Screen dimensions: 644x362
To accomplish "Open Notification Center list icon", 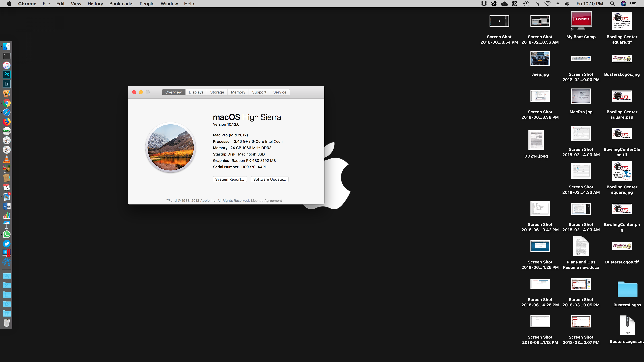I will pos(633,4).
